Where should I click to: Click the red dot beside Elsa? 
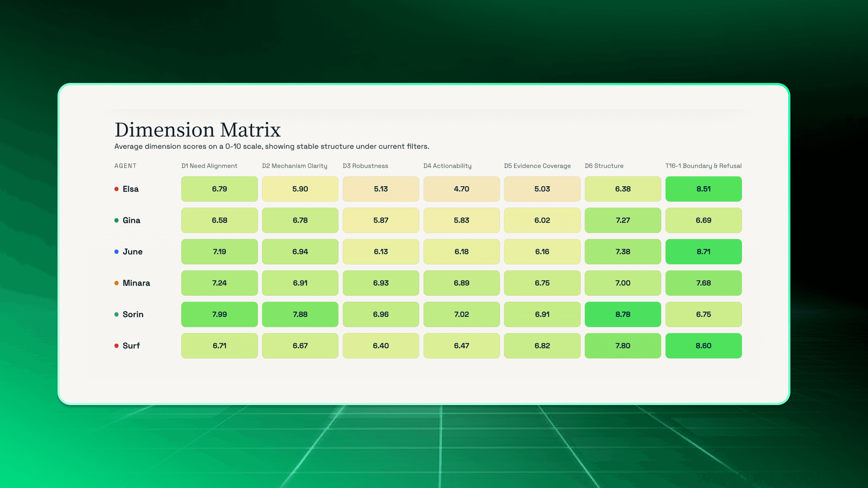(116, 189)
